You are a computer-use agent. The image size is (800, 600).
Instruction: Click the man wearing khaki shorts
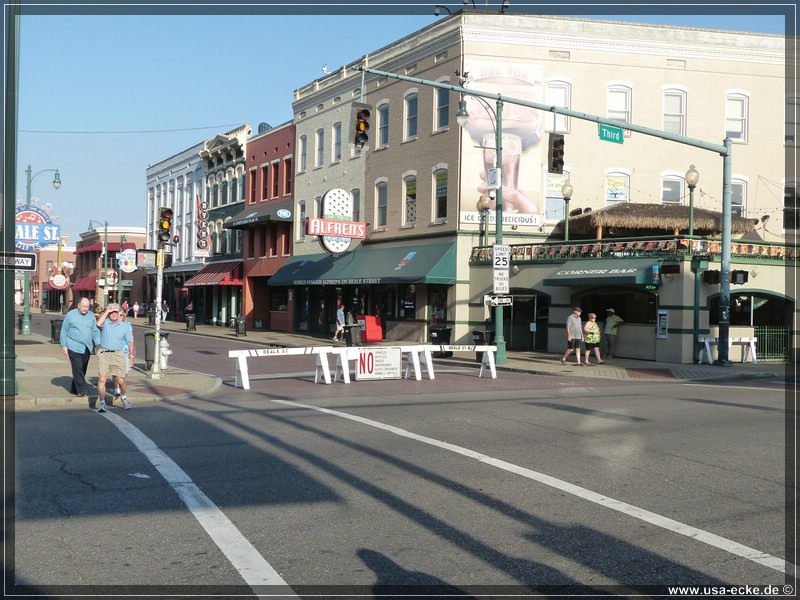click(114, 357)
